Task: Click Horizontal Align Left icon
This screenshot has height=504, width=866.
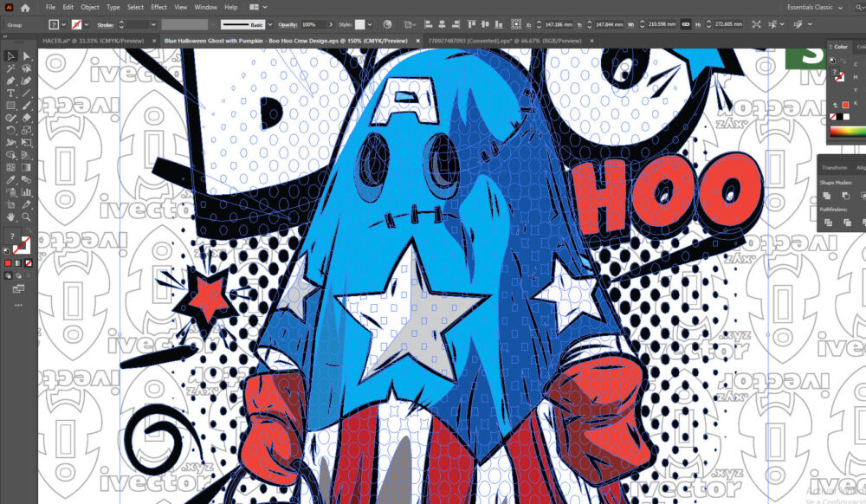Action: 428,24
